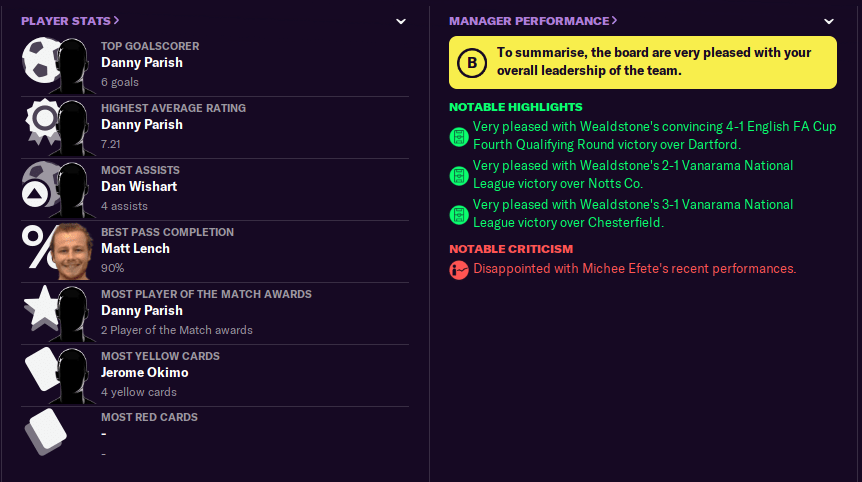Viewport: 862px width, 482px height.
Task: Open Dan Wishart's player profile
Action: tap(141, 187)
